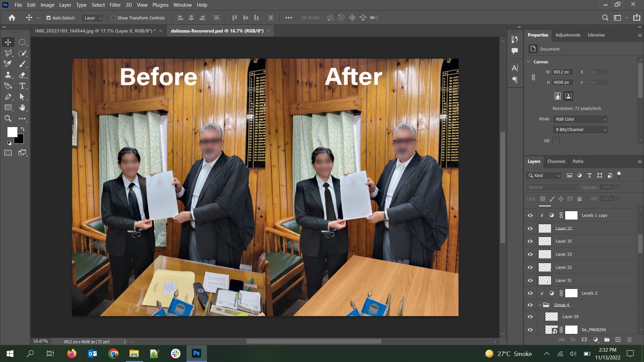Delete the selected layer using the trash icon
The image size is (644, 362).
tap(629, 340)
